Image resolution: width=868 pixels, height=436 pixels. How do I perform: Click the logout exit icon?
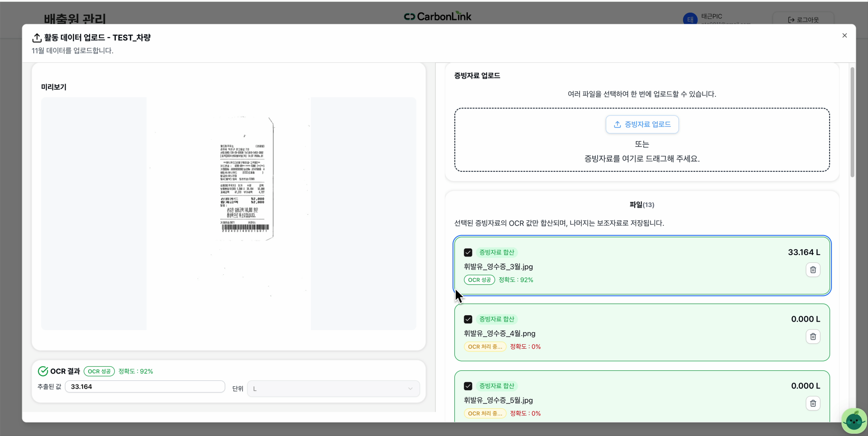(792, 19)
